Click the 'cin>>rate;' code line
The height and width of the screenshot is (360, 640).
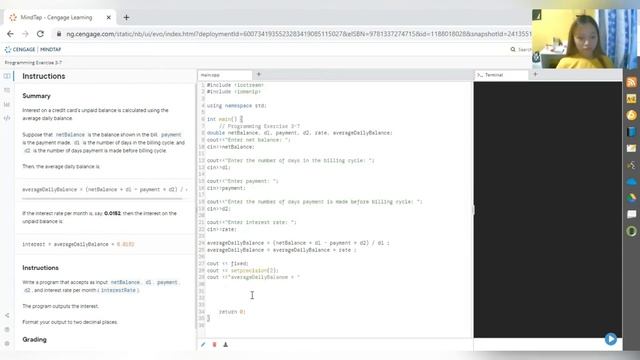[x=221, y=229]
